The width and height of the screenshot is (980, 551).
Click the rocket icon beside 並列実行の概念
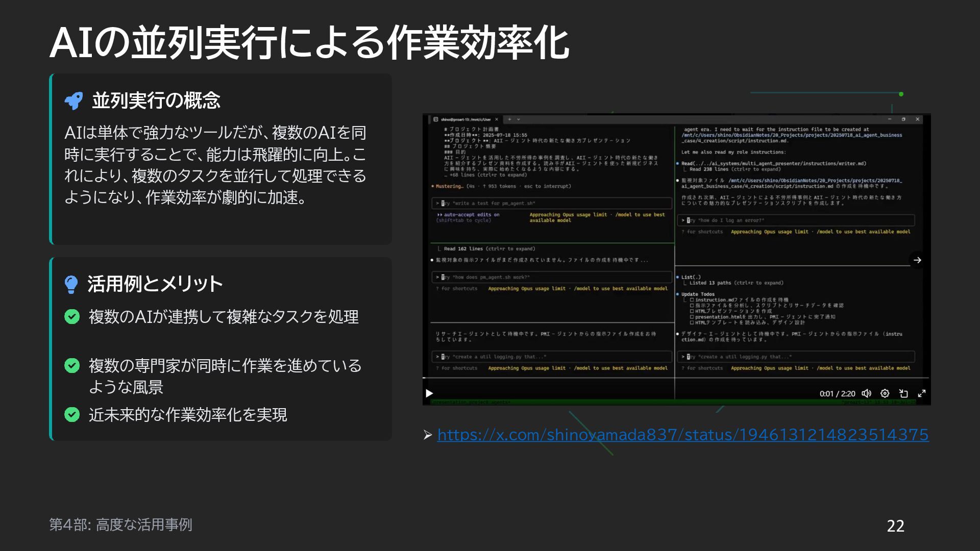[x=74, y=101]
